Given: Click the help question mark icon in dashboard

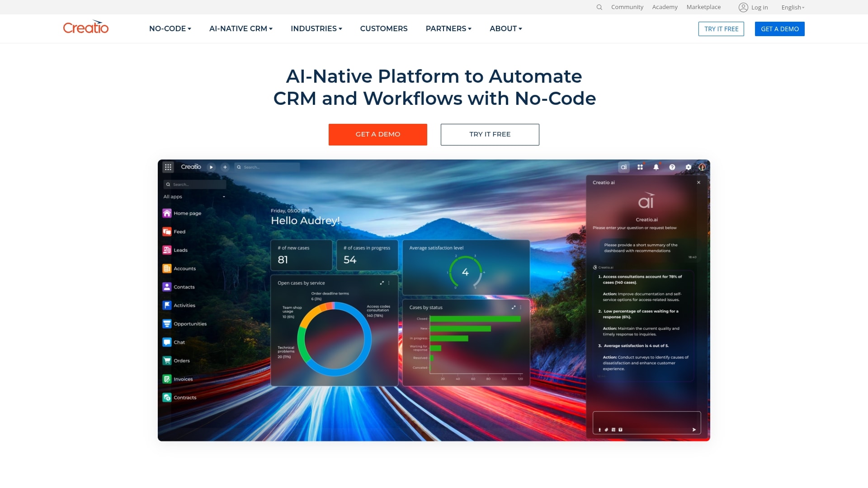Looking at the screenshot, I should tap(672, 167).
